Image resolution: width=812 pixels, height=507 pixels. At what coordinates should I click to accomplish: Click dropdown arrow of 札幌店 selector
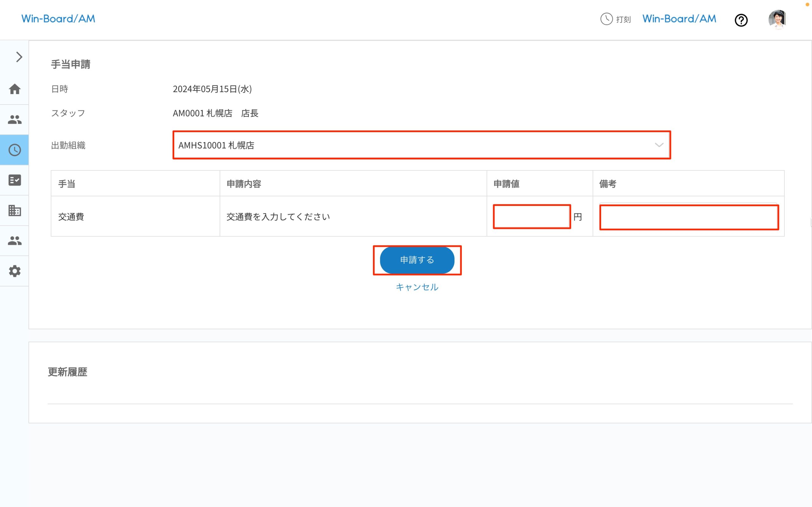point(659,145)
